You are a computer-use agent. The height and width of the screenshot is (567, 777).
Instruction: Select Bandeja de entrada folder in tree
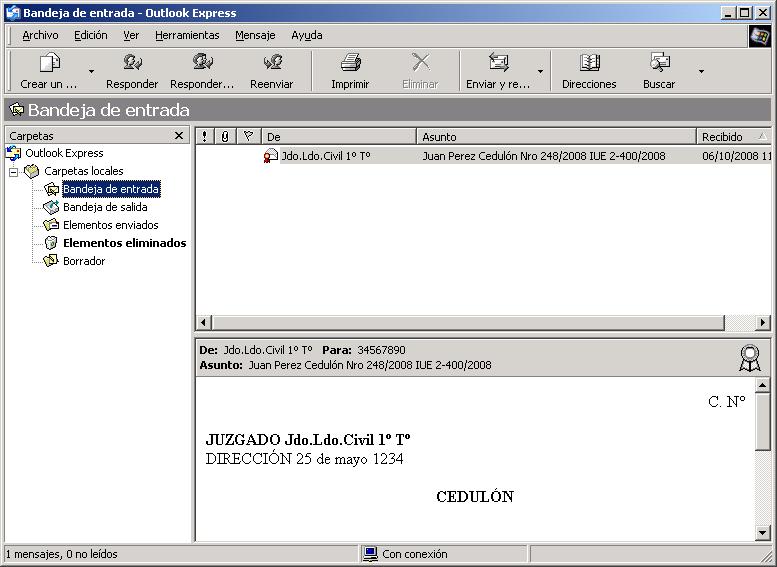[111, 189]
